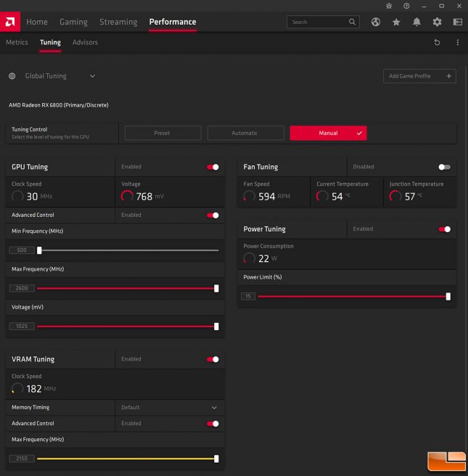This screenshot has width=468, height=476.
Task: Toggle the GPU Tuning switch
Action: [213, 167]
